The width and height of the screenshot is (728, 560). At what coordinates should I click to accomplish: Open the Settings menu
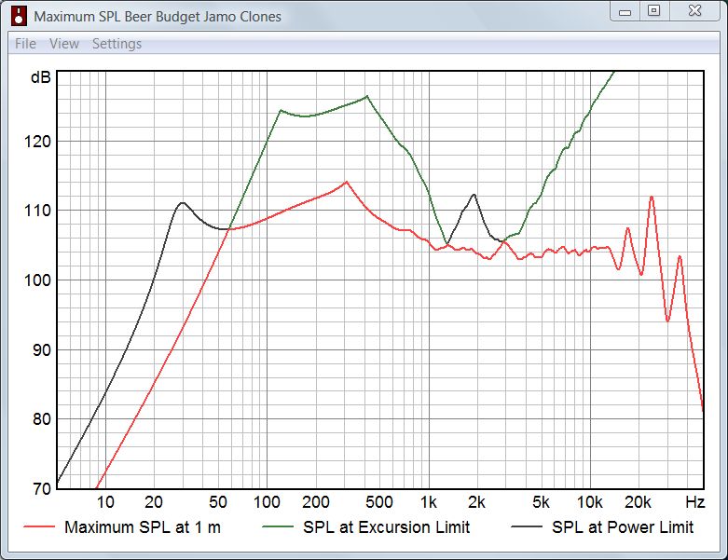click(117, 44)
